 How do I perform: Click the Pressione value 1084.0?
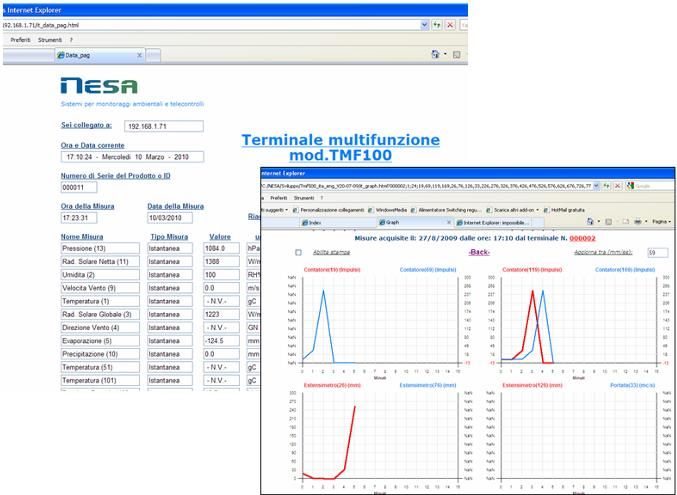(x=221, y=248)
